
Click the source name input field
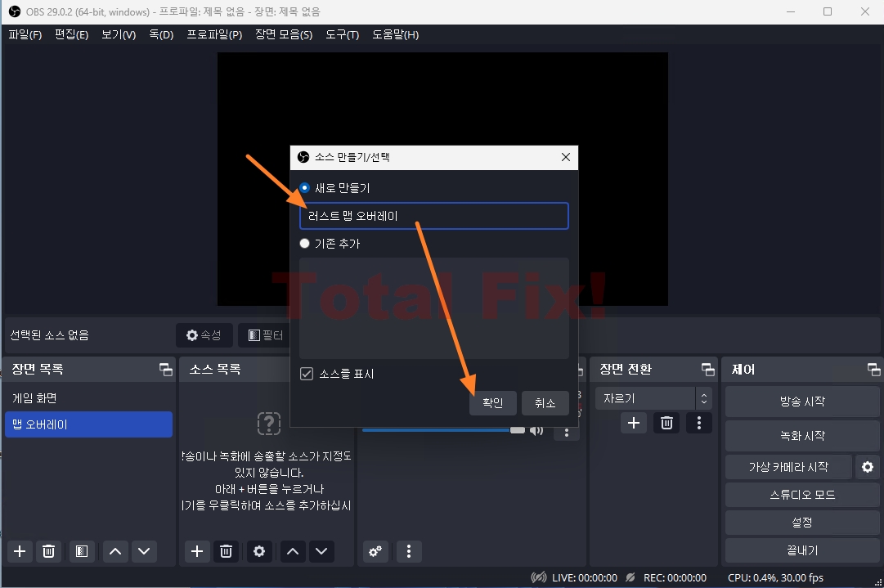[433, 216]
